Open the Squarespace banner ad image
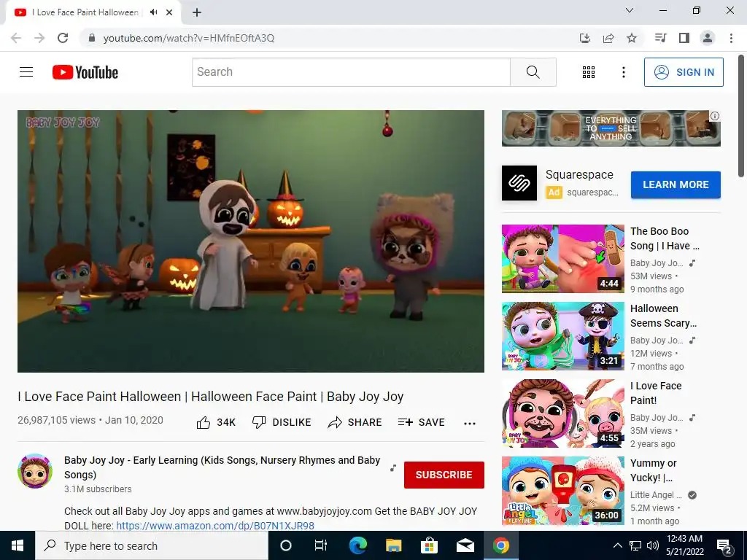The height and width of the screenshot is (560, 747). pyautogui.click(x=611, y=128)
